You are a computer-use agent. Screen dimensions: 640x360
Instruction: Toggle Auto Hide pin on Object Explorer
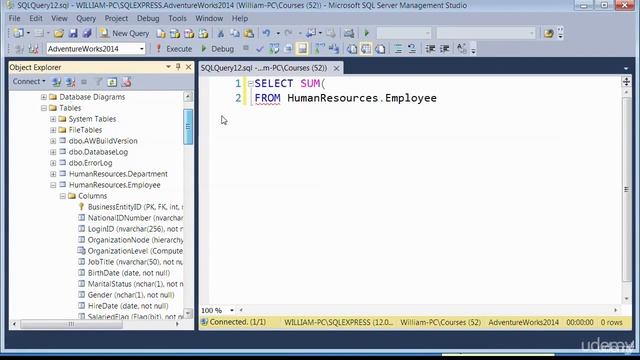tap(178, 67)
